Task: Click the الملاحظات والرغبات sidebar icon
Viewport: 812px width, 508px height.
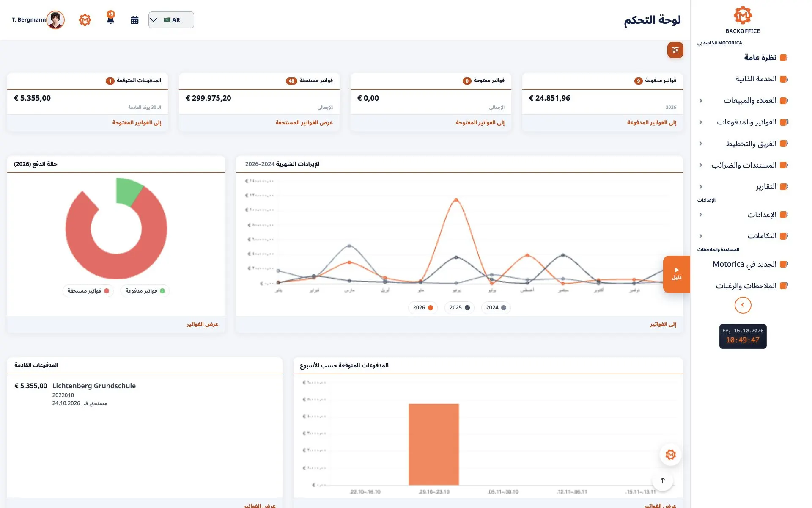Action: tap(783, 286)
